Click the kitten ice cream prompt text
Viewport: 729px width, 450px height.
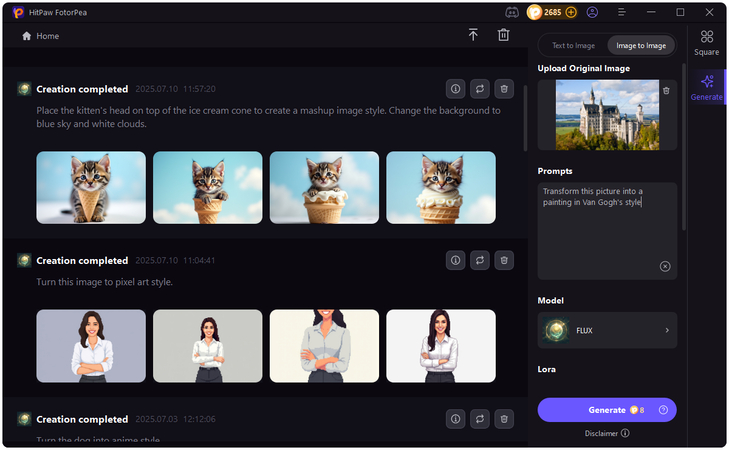pyautogui.click(x=268, y=117)
